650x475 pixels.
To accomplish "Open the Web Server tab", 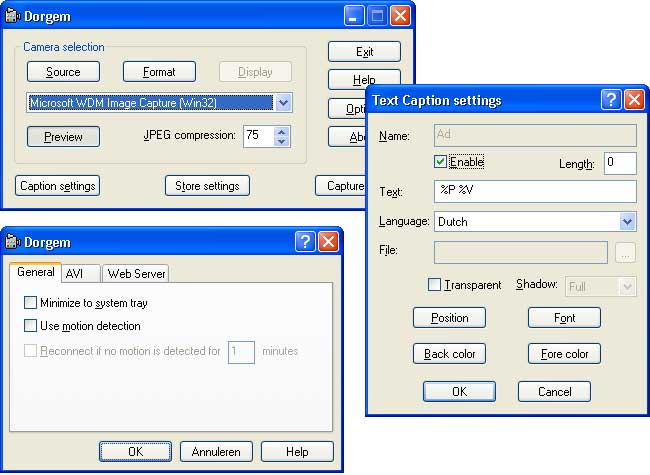I will (137, 273).
